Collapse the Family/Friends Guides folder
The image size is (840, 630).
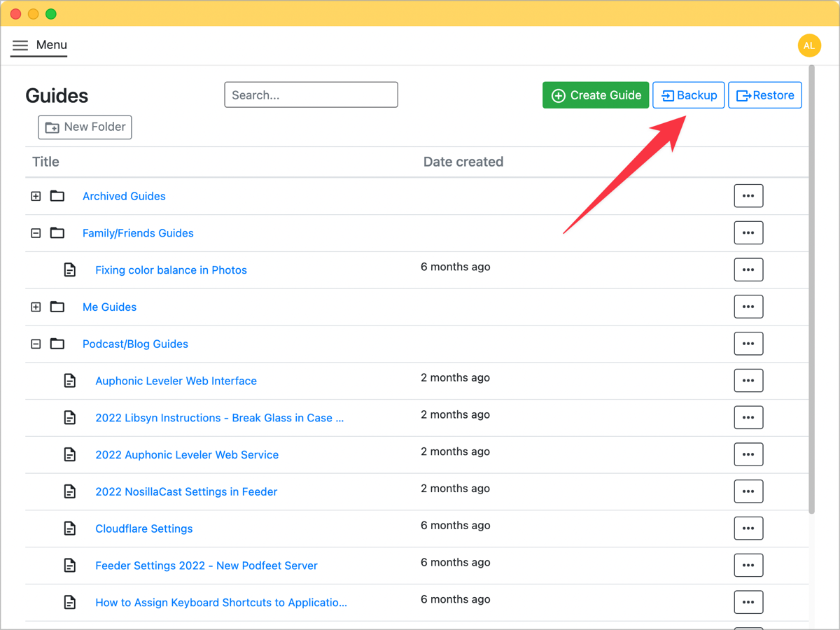36,233
